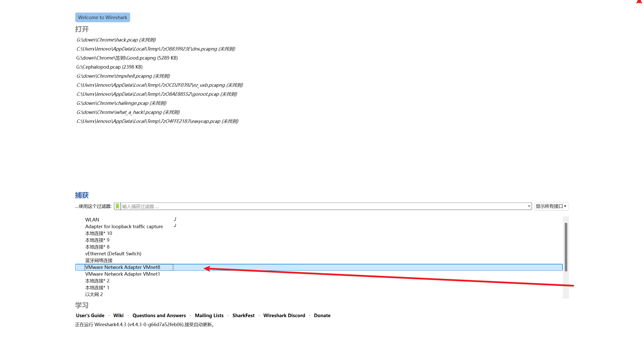
Task: Open recent file dns.pcapng
Action: coord(156,49)
